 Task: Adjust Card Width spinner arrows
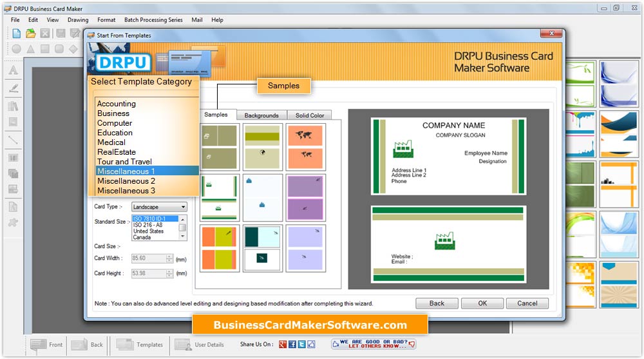pos(169,258)
